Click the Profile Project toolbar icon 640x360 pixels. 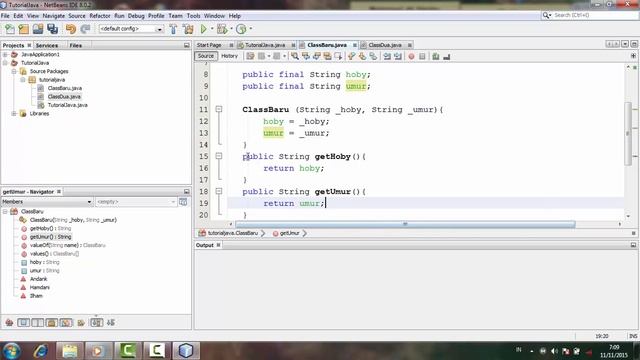[241, 29]
